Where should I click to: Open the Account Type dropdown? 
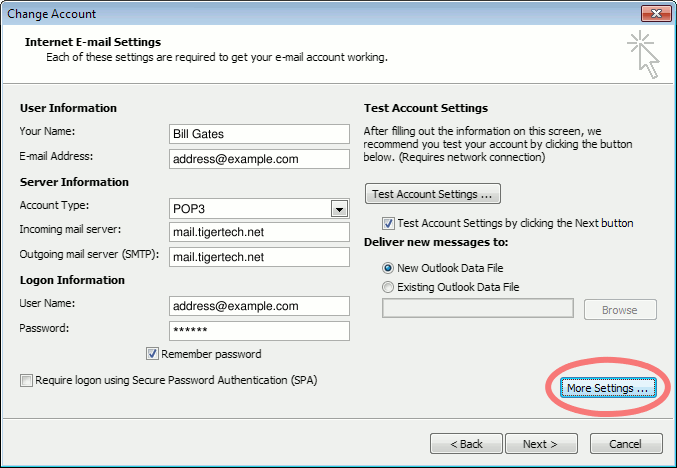pyautogui.click(x=339, y=208)
